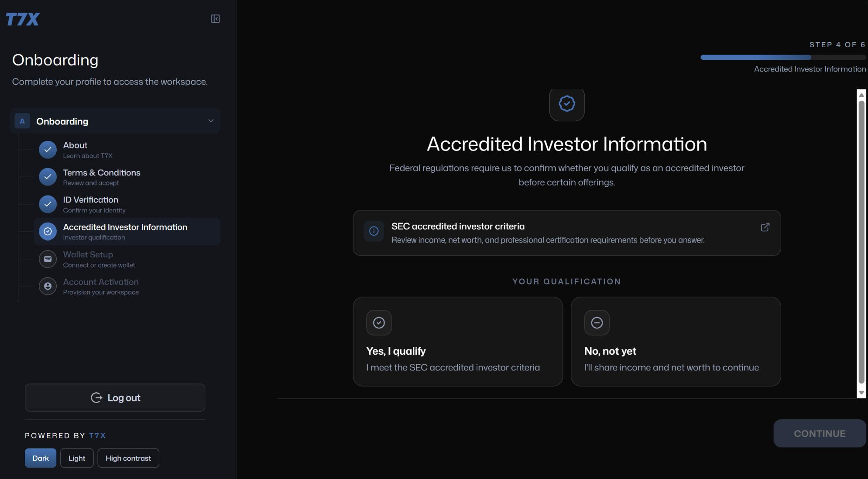The height and width of the screenshot is (479, 868).
Task: Click the 'Federal regulations require us' paragraph
Action: pyautogui.click(x=567, y=175)
